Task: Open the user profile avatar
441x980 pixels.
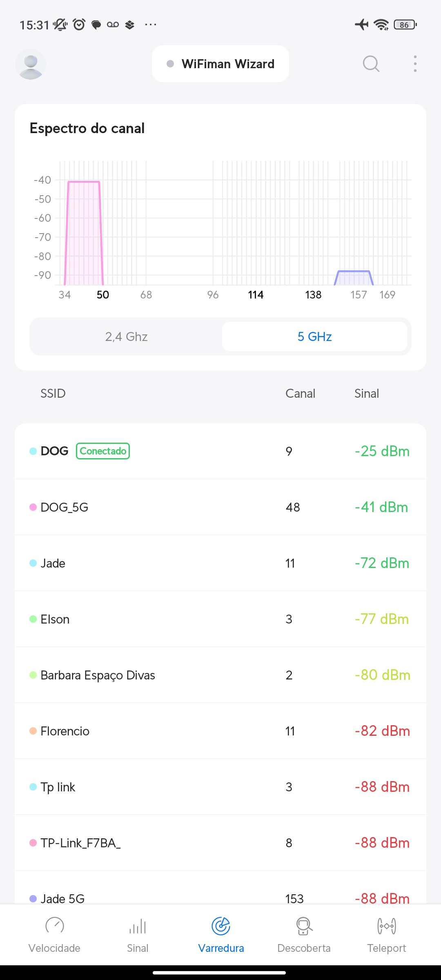Action: [31, 64]
